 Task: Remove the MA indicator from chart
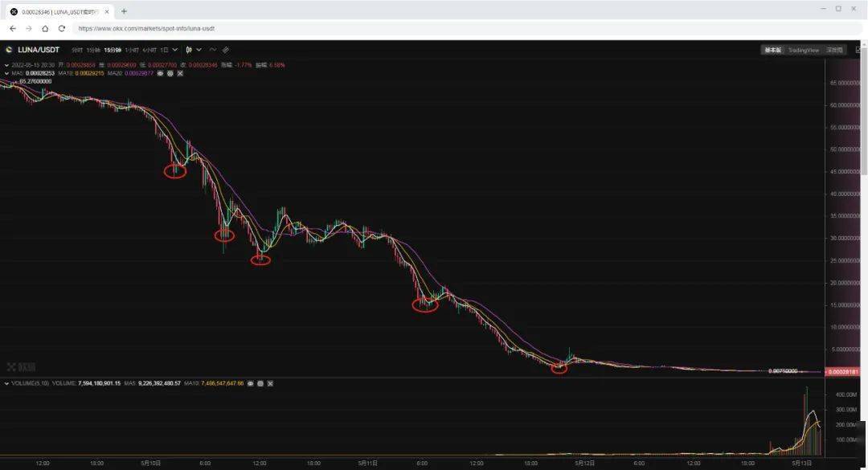point(180,73)
